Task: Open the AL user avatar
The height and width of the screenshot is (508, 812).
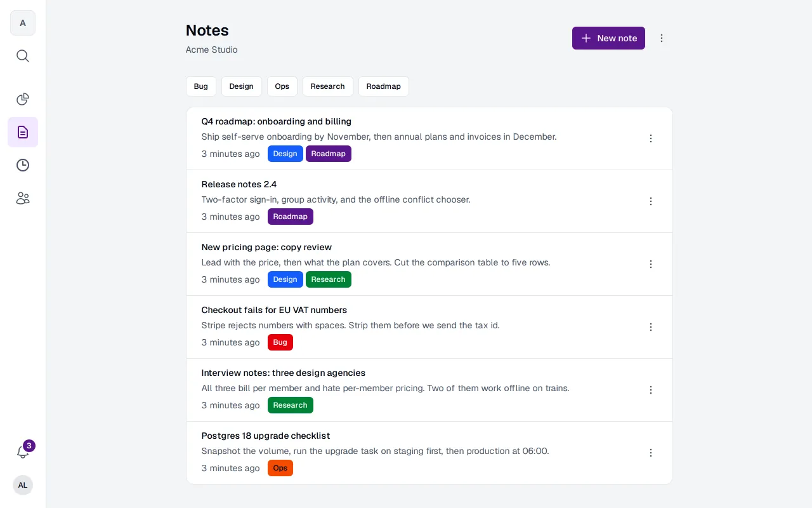Action: [23, 485]
